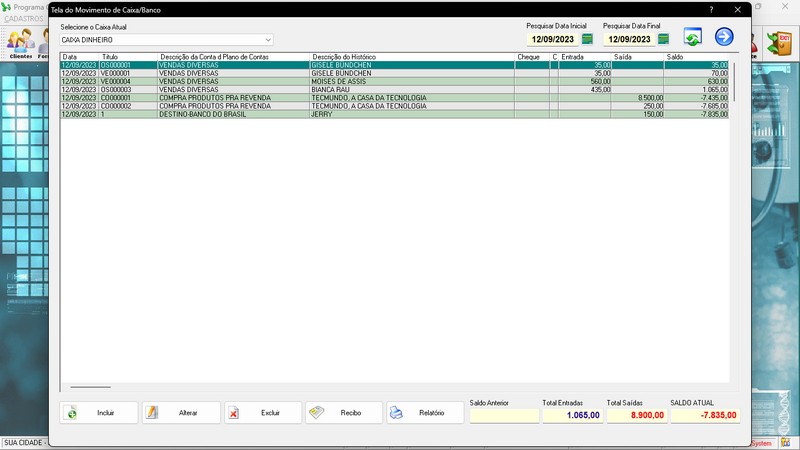
Task: Open the Relatório report button
Action: 425,412
